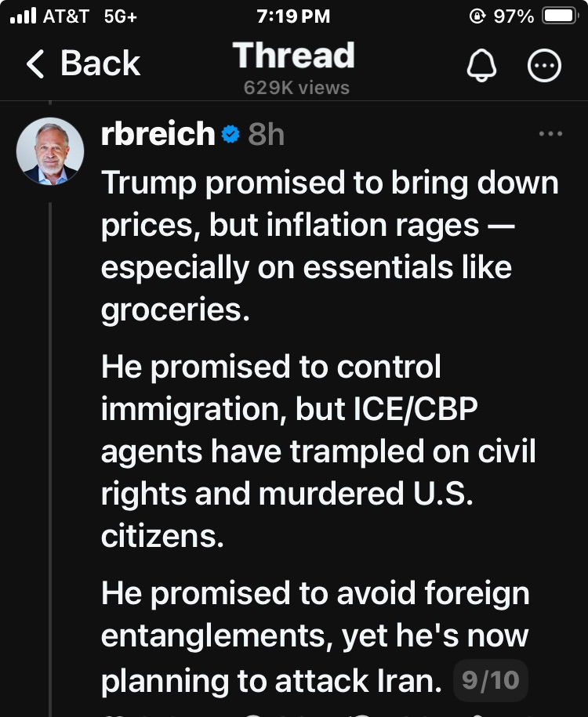Select the paragraph about attacking Iran
Image resolution: width=588 pixels, height=717 pixels.
point(314,636)
